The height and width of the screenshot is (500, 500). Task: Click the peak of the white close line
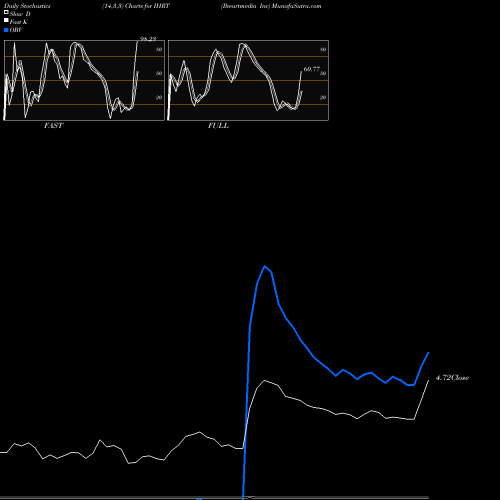click(265, 380)
